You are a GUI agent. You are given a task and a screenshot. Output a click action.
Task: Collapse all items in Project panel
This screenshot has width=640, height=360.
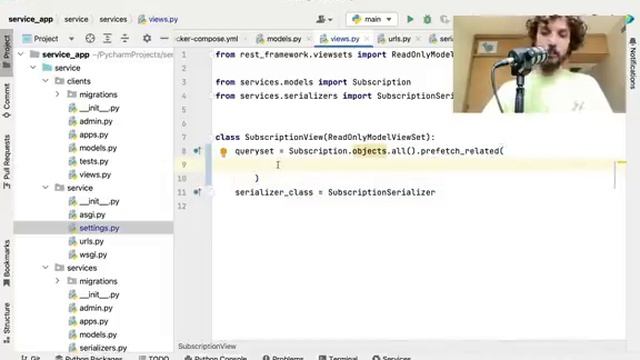coord(124,38)
